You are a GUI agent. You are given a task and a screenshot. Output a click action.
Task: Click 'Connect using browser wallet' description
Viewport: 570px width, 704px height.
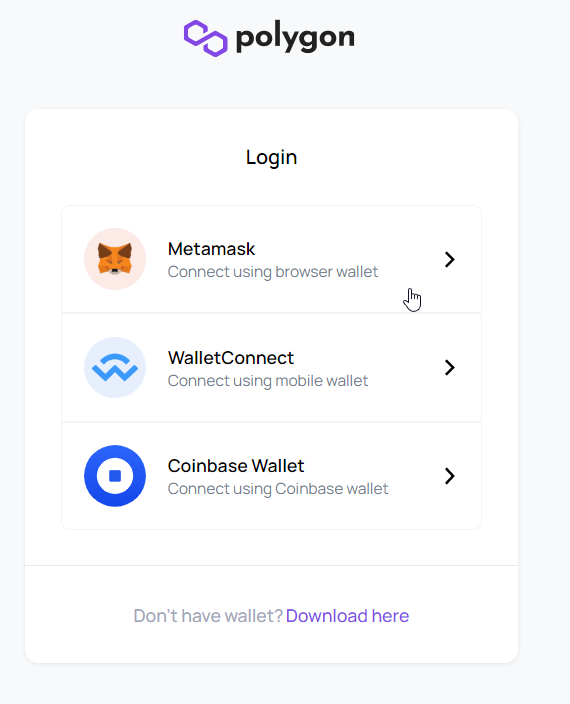click(x=273, y=272)
